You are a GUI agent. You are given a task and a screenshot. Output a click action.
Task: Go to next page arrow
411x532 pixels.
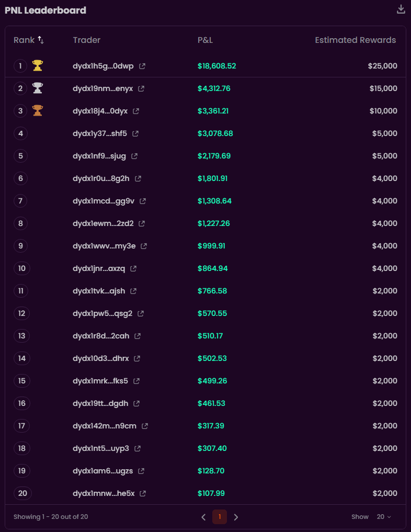point(236,517)
